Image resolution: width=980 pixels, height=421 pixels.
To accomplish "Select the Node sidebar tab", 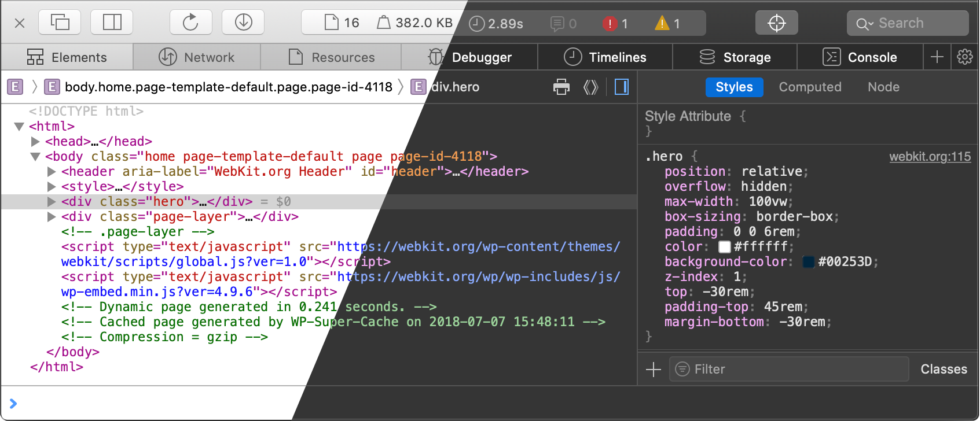I will click(x=883, y=87).
